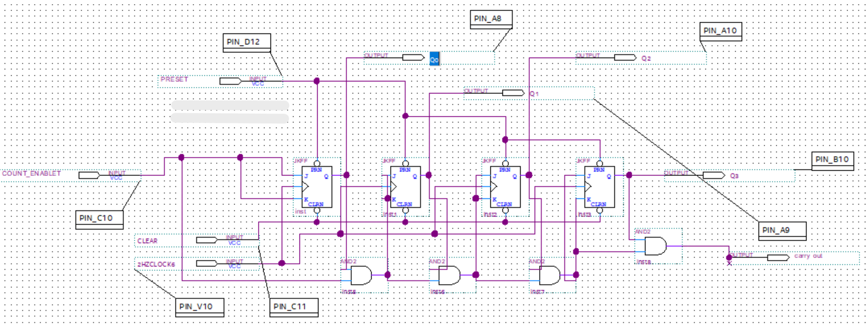Select the Q3 output pin symbol
This screenshot has height=327, width=868.
(x=714, y=176)
